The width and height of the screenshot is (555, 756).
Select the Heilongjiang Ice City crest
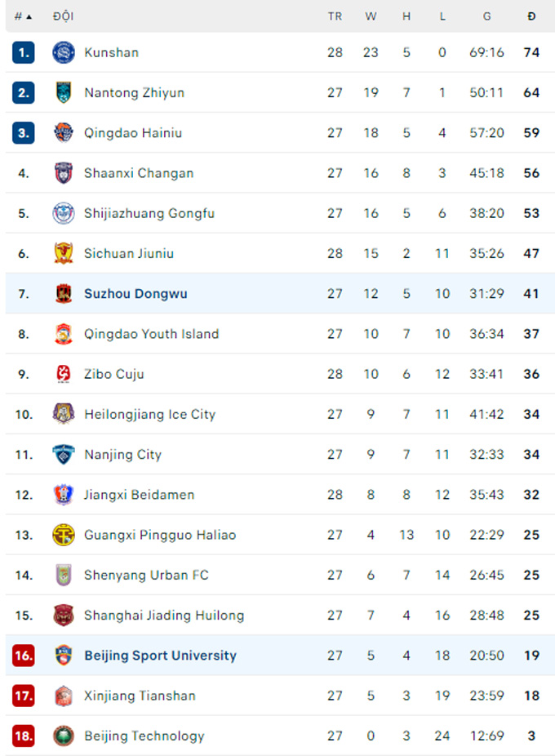pyautogui.click(x=63, y=414)
